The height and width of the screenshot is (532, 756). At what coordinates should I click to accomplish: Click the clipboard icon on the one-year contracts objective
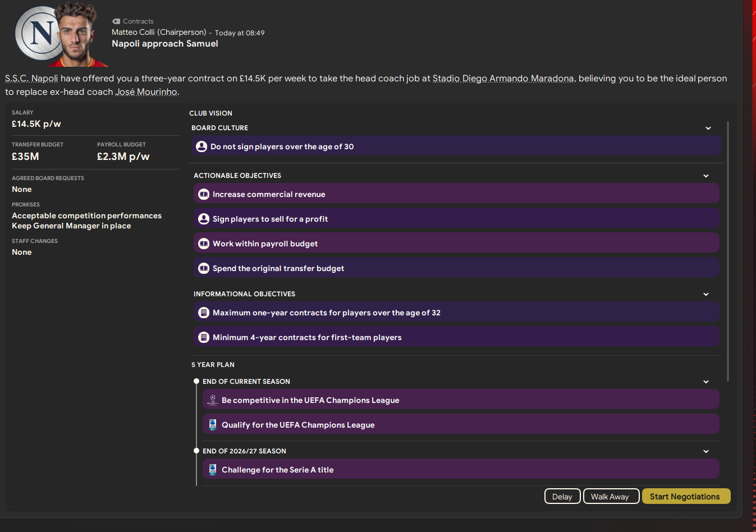click(x=204, y=312)
